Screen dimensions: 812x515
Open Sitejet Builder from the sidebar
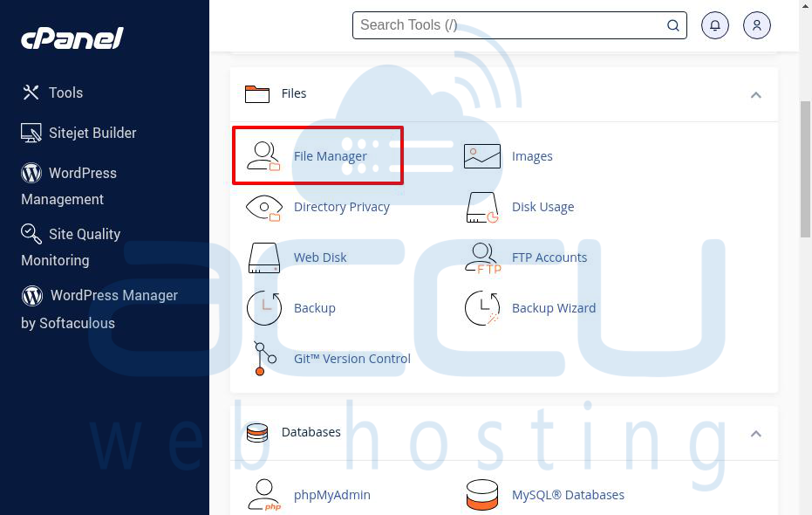point(92,134)
